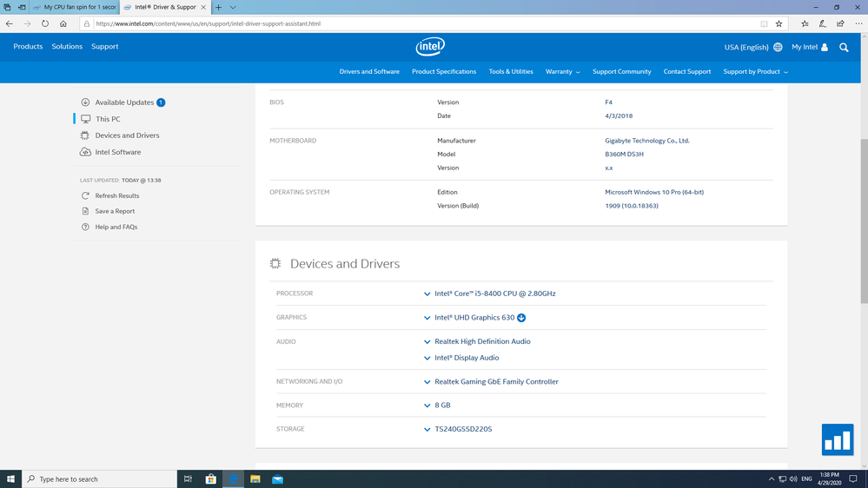Screen dimensions: 868x488
Task: Click the BIOS version F4 value
Action: (608, 102)
